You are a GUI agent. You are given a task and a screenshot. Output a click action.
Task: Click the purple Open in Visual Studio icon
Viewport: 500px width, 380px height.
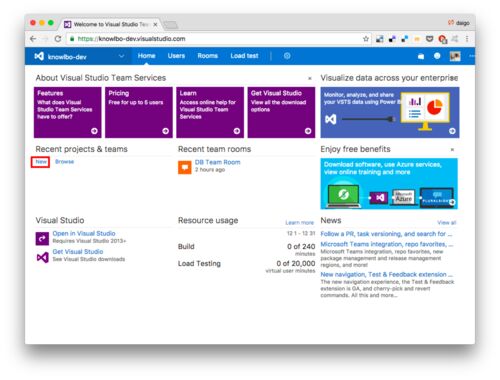(x=42, y=238)
